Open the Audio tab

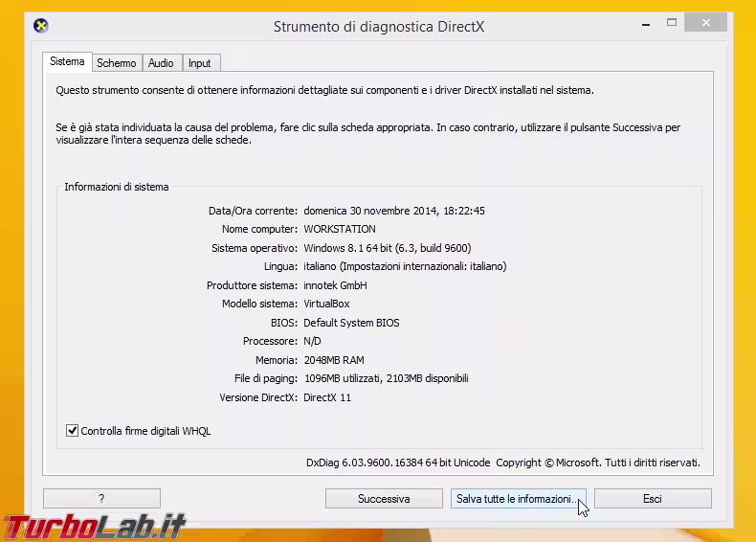(161, 63)
